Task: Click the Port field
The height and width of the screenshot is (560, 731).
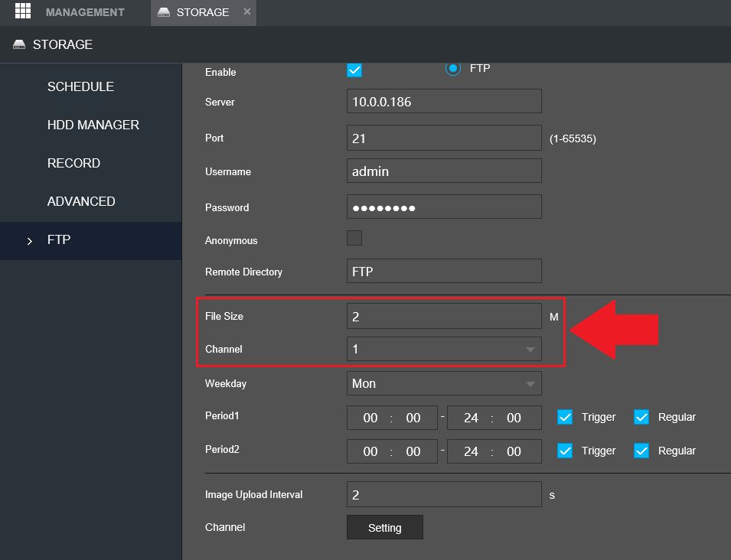Action: 444,138
